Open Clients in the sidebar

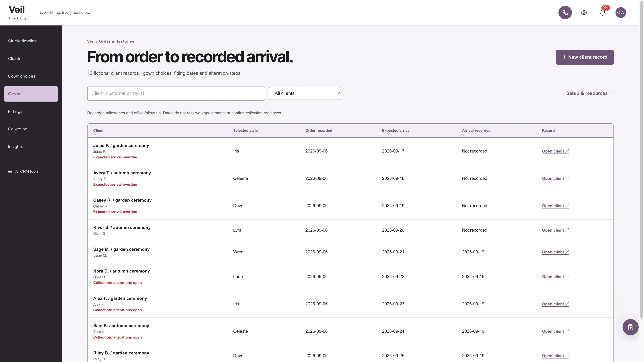click(x=31, y=58)
